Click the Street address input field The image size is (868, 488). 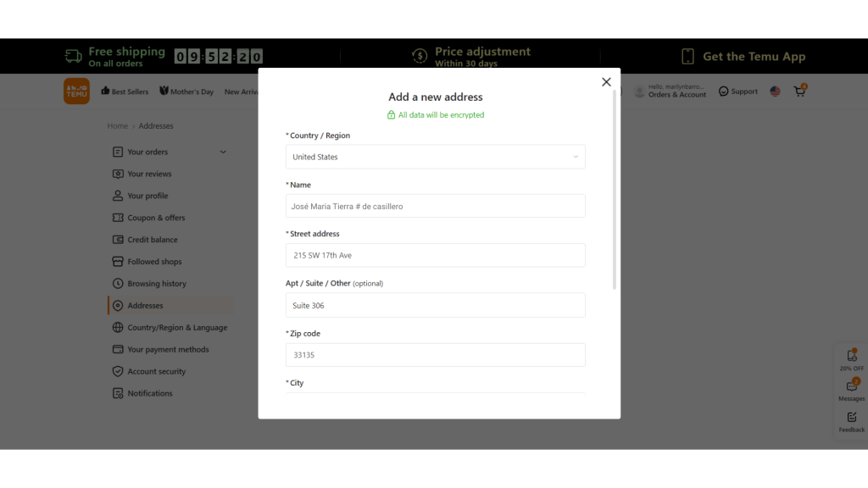(435, 255)
